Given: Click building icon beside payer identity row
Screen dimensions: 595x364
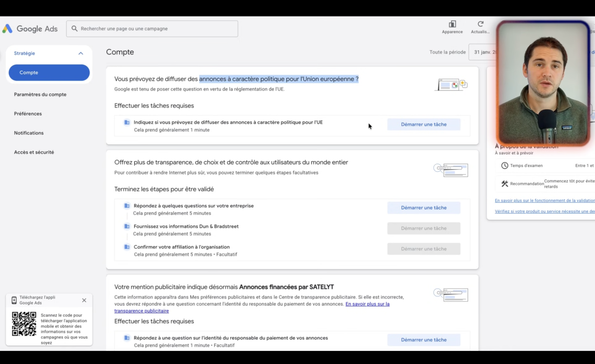Looking at the screenshot, I should [x=127, y=338].
